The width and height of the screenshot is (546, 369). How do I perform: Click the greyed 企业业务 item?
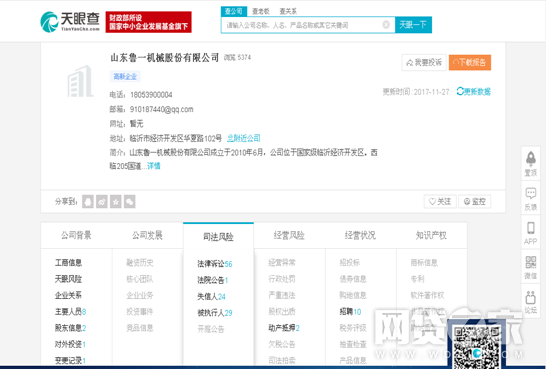click(140, 295)
